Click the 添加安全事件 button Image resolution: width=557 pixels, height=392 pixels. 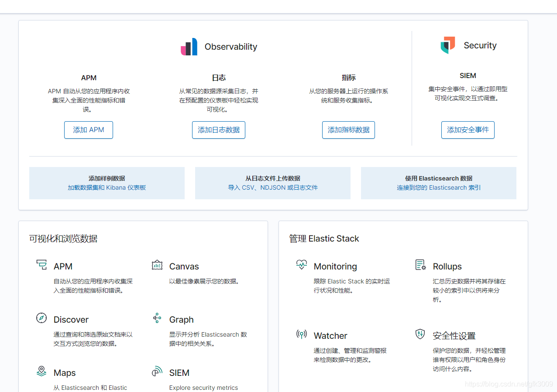[468, 130]
